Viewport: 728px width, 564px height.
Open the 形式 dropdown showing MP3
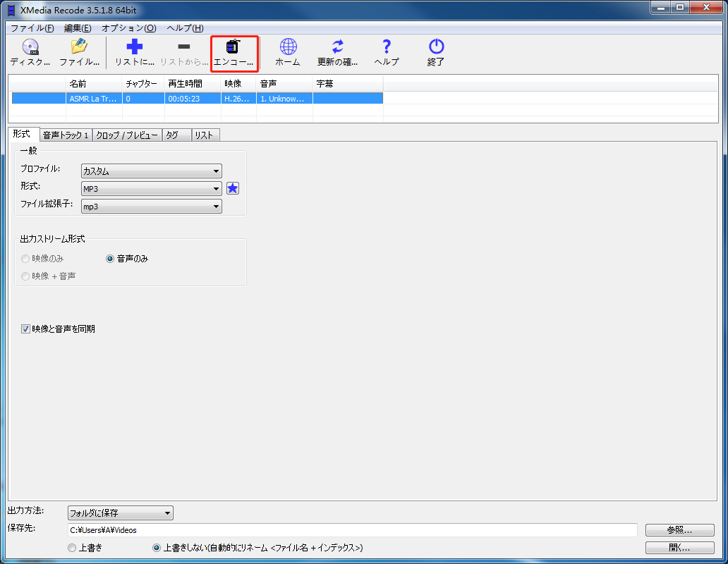152,189
